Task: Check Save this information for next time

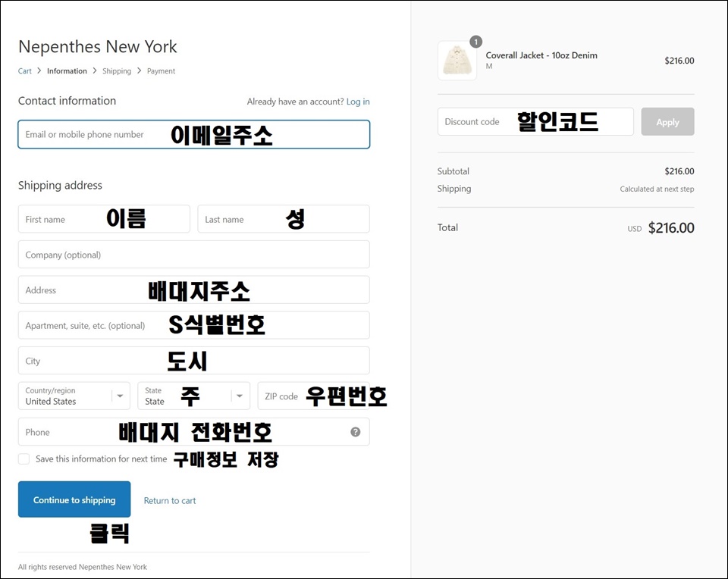Action: pos(24,459)
